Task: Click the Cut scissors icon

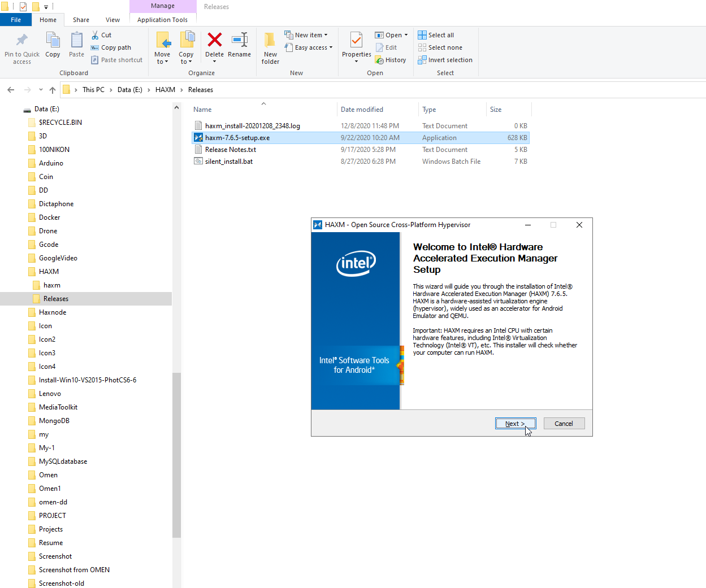Action: tap(95, 35)
